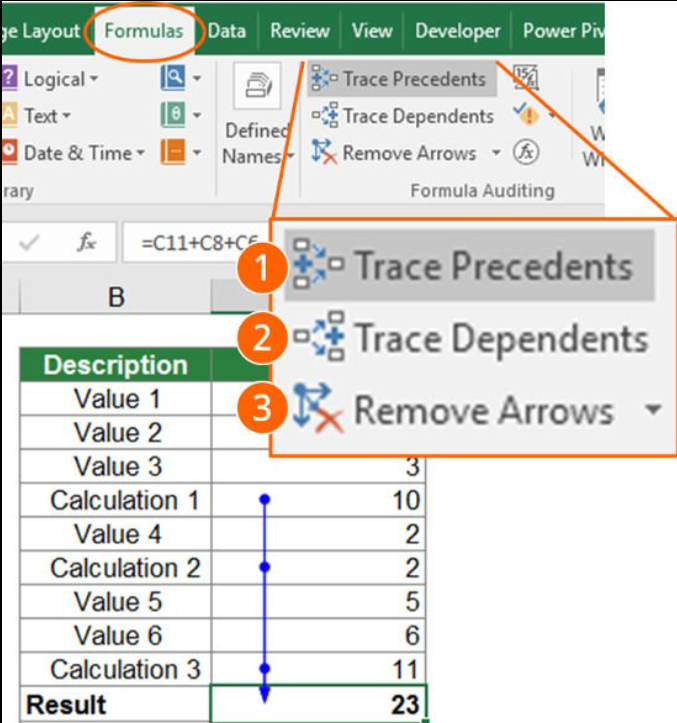Click the Insert Function fx button
The width and height of the screenshot is (677, 723).
87,243
